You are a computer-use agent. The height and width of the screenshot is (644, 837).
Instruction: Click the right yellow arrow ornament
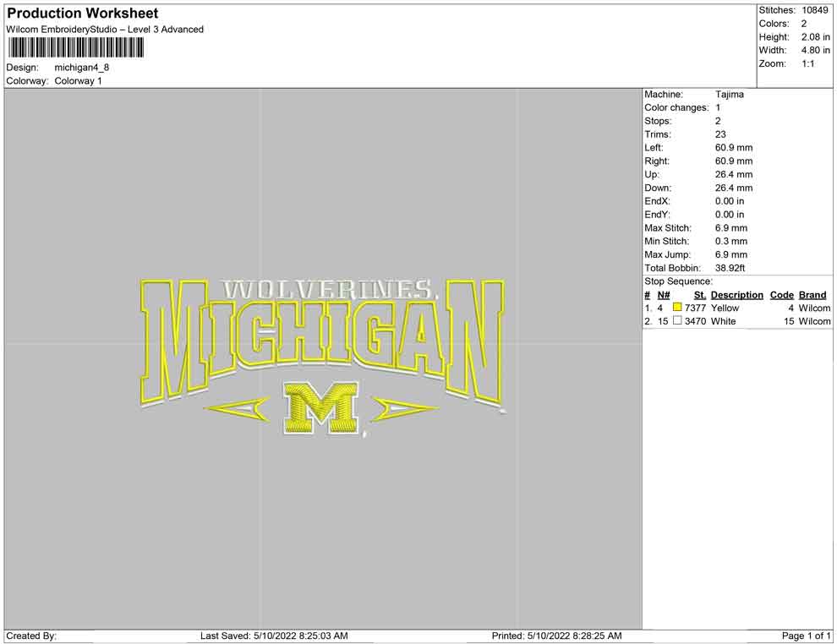tap(405, 409)
